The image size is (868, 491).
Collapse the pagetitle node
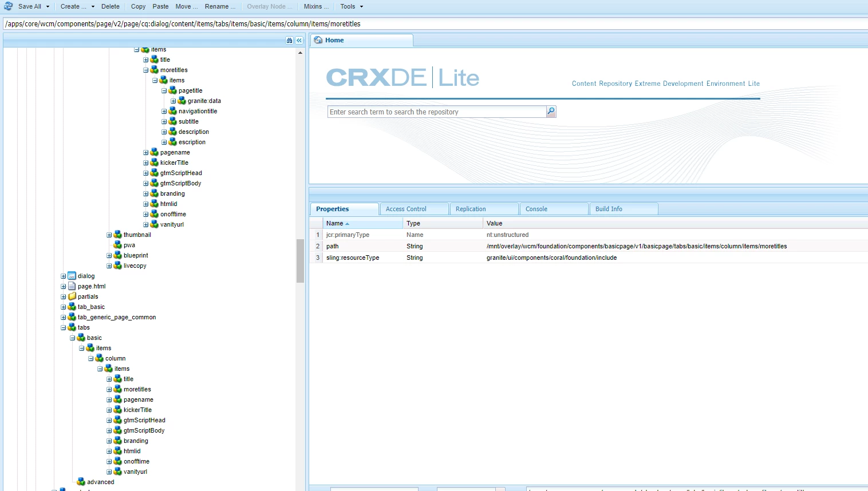tap(164, 90)
